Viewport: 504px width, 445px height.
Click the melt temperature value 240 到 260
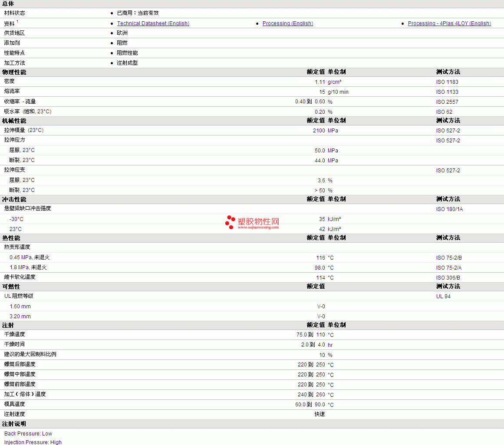tap(311, 395)
